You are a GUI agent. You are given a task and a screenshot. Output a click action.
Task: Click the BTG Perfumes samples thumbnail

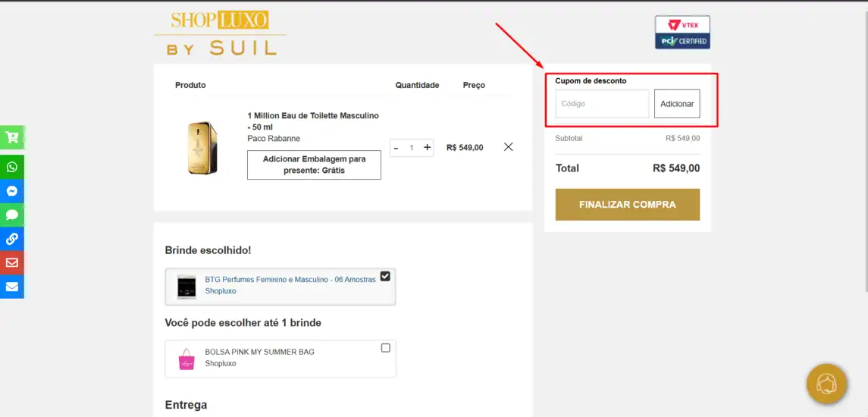coord(186,287)
